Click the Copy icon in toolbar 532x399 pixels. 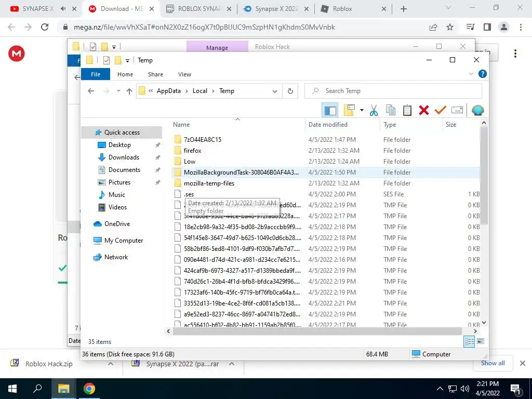point(391,110)
